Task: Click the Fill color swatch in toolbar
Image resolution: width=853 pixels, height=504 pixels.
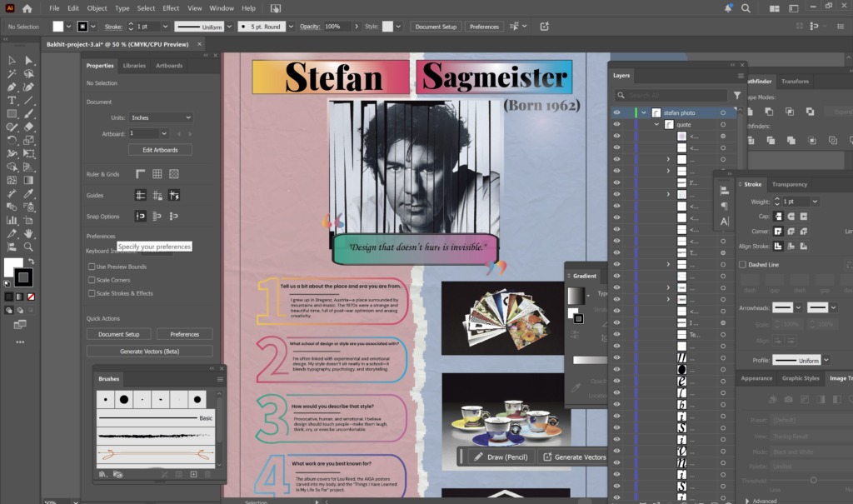Action: (x=13, y=267)
